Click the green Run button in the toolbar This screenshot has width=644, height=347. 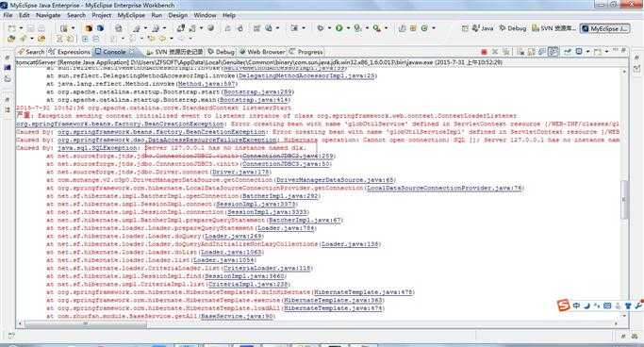click(339, 28)
